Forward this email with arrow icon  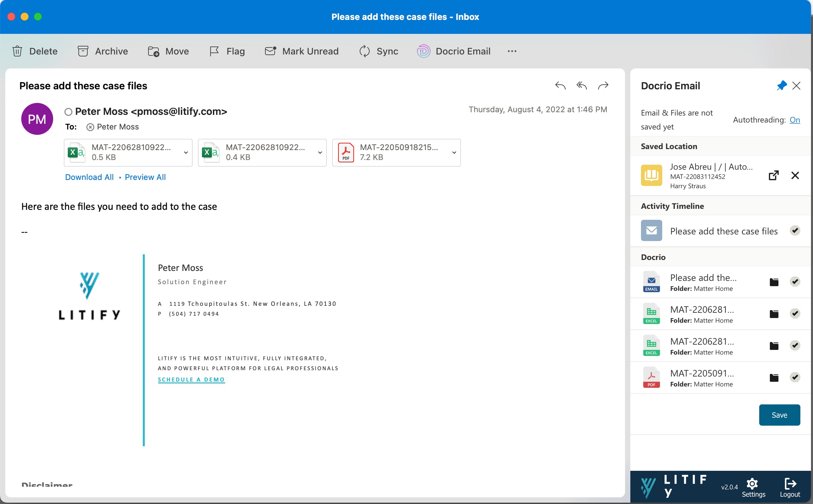(603, 86)
